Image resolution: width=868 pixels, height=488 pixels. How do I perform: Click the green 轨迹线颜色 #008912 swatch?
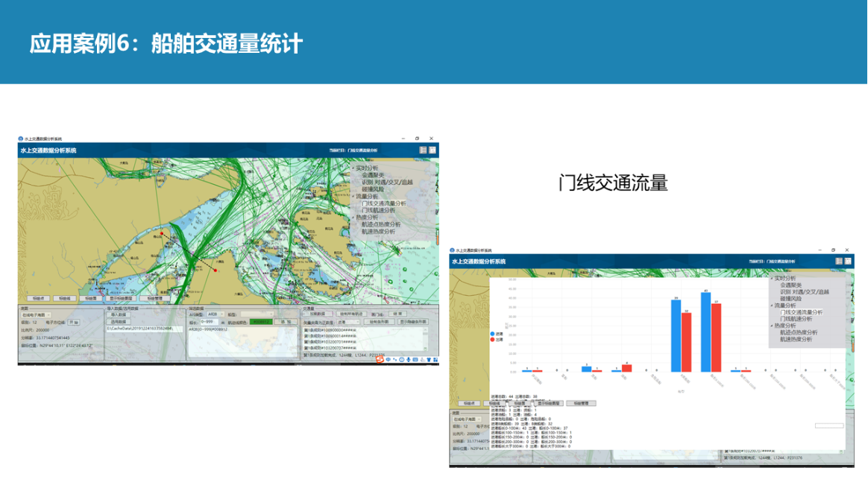(260, 322)
